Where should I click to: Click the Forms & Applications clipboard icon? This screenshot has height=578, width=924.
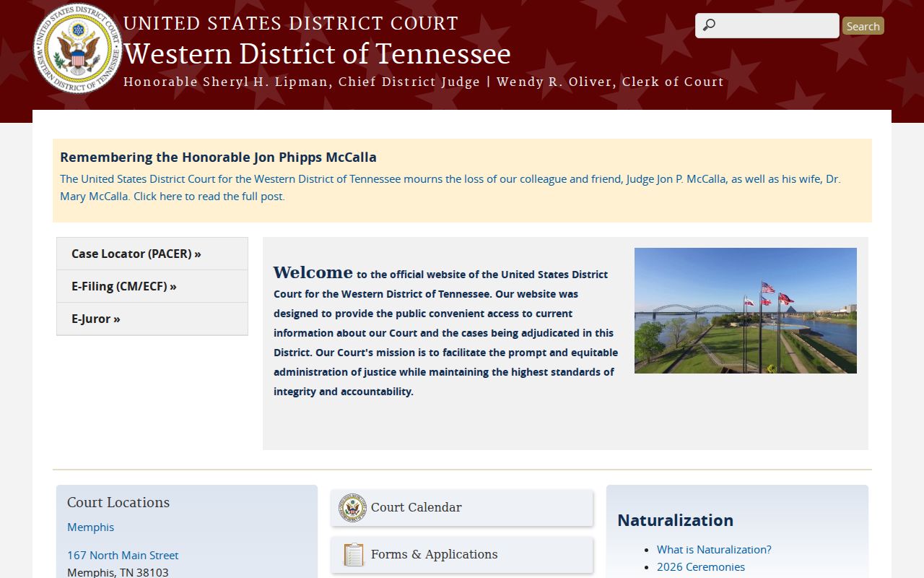pos(354,554)
